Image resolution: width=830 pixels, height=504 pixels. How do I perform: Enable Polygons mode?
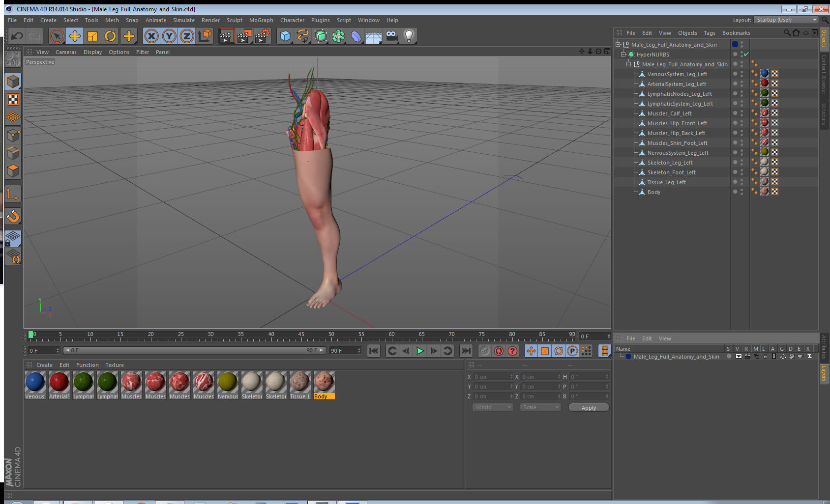click(x=13, y=170)
